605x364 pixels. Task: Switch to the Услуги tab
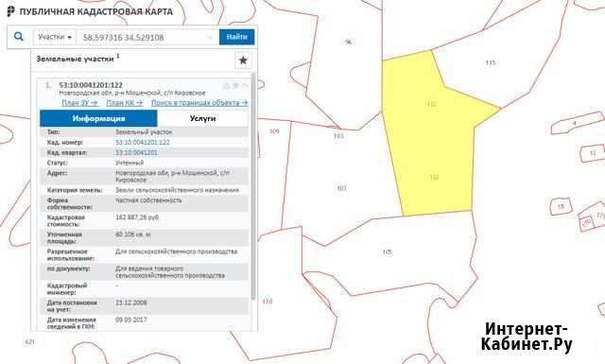pyautogui.click(x=203, y=118)
